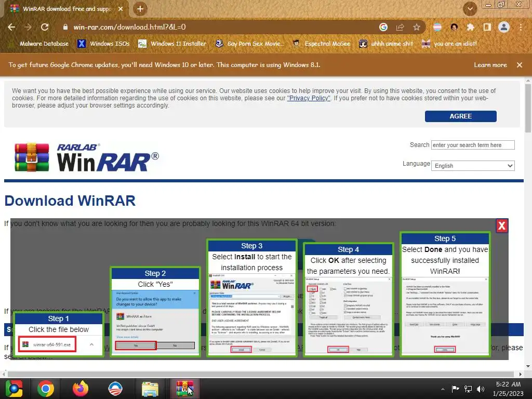532x399 pixels.
Task: Click the winrar-x64-591.exe download item
Action: point(47,344)
